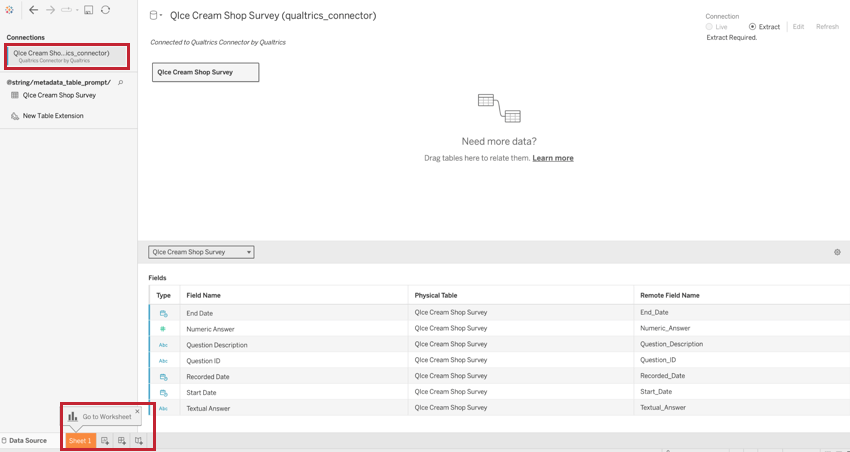Close the Go to Worksheet tooltip
The image size is (850, 452).
[x=137, y=411]
